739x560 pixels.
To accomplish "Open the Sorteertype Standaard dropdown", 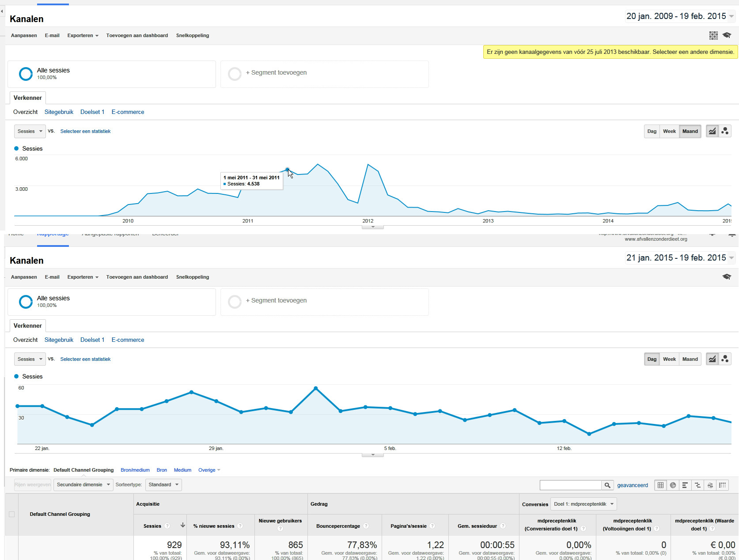I will coord(163,484).
